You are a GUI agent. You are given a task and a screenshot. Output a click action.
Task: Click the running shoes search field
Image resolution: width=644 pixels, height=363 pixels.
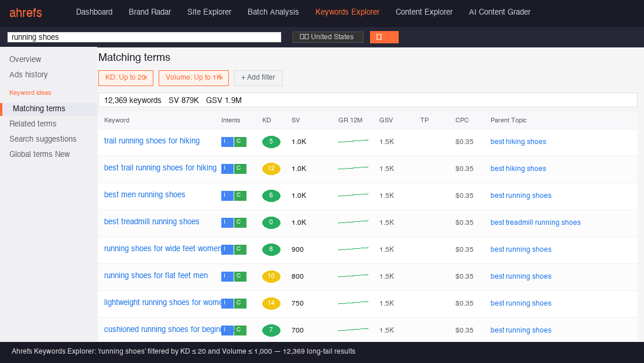(x=144, y=37)
